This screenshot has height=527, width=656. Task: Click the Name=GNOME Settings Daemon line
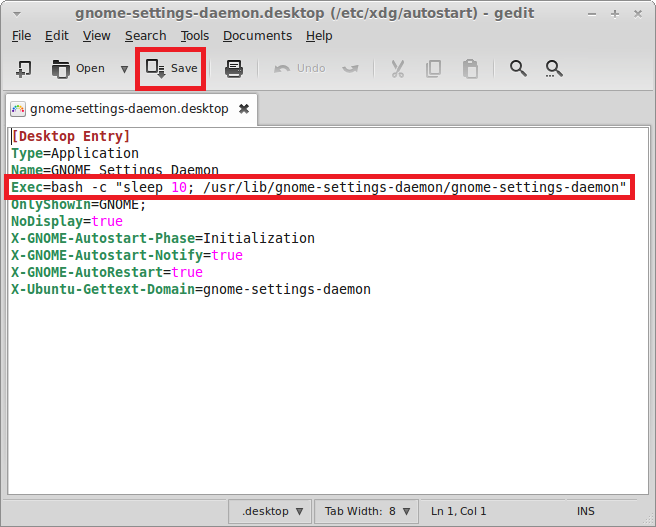115,170
